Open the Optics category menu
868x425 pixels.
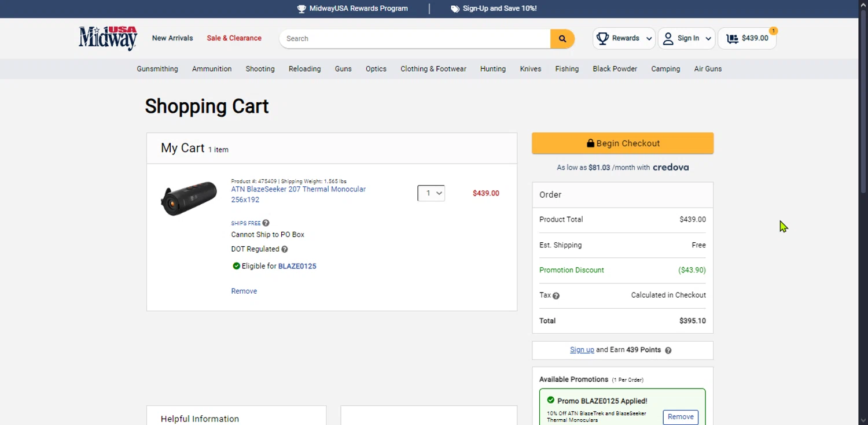tap(376, 69)
